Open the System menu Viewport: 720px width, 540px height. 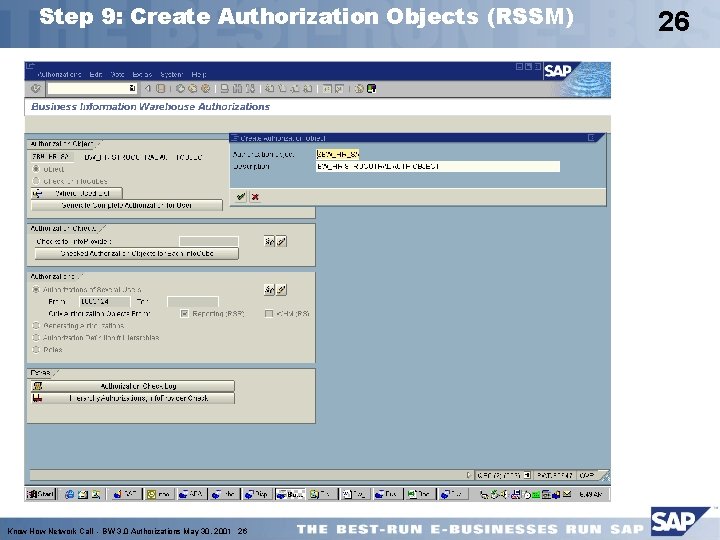[x=171, y=74]
